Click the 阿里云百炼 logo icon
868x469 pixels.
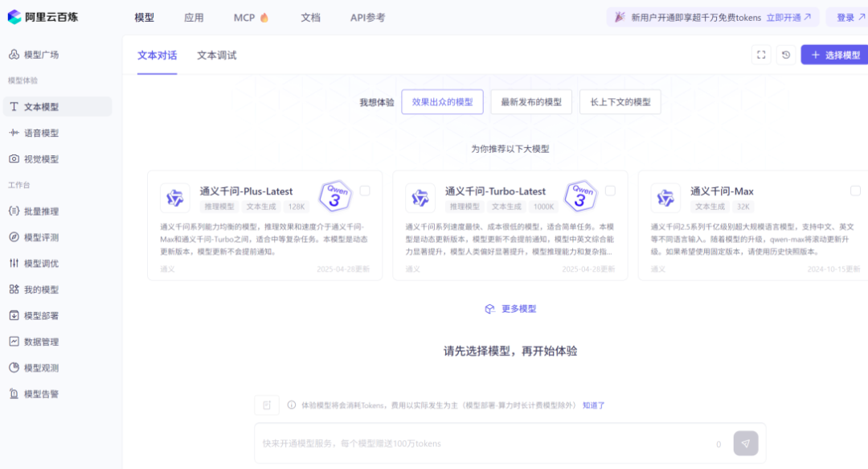14,17
